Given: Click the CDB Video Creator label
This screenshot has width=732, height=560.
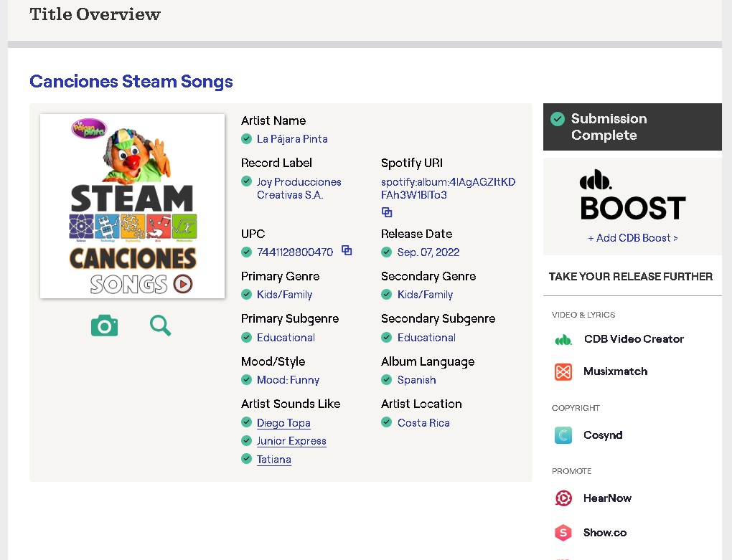Looking at the screenshot, I should click(x=634, y=339).
